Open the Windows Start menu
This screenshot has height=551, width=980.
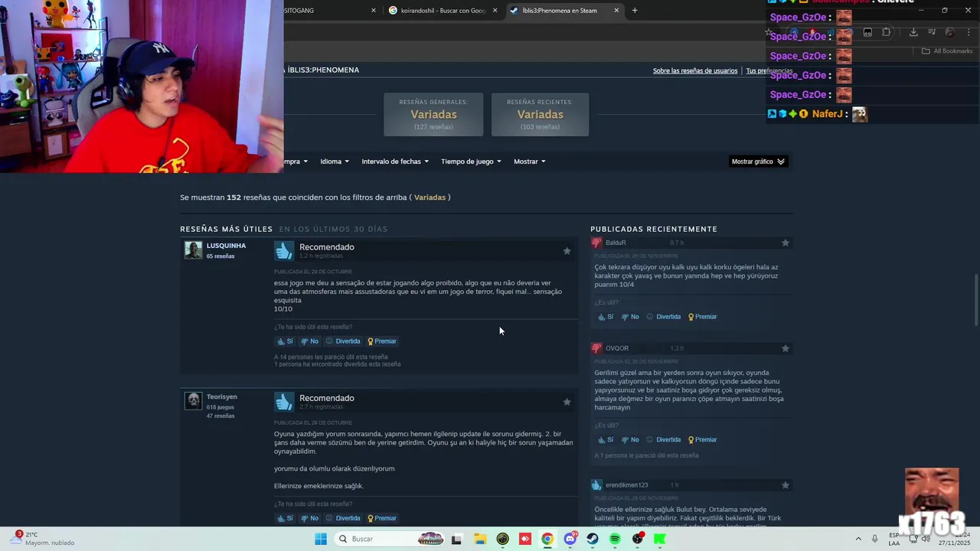click(x=321, y=539)
